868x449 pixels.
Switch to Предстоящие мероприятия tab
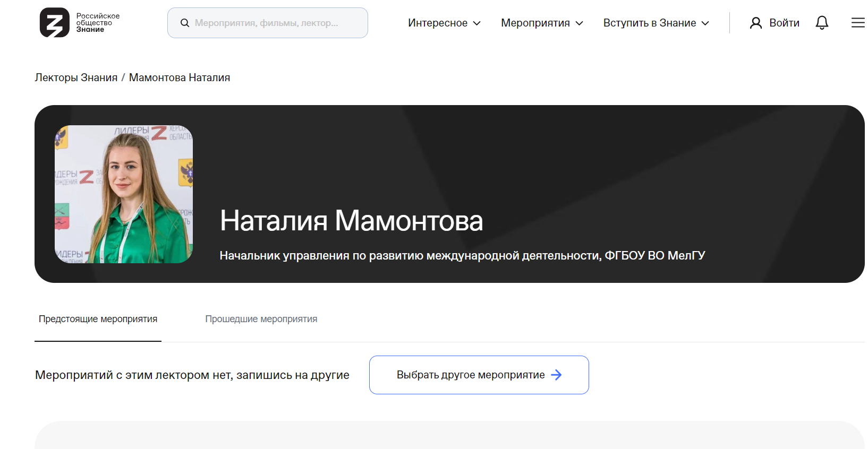pos(98,319)
